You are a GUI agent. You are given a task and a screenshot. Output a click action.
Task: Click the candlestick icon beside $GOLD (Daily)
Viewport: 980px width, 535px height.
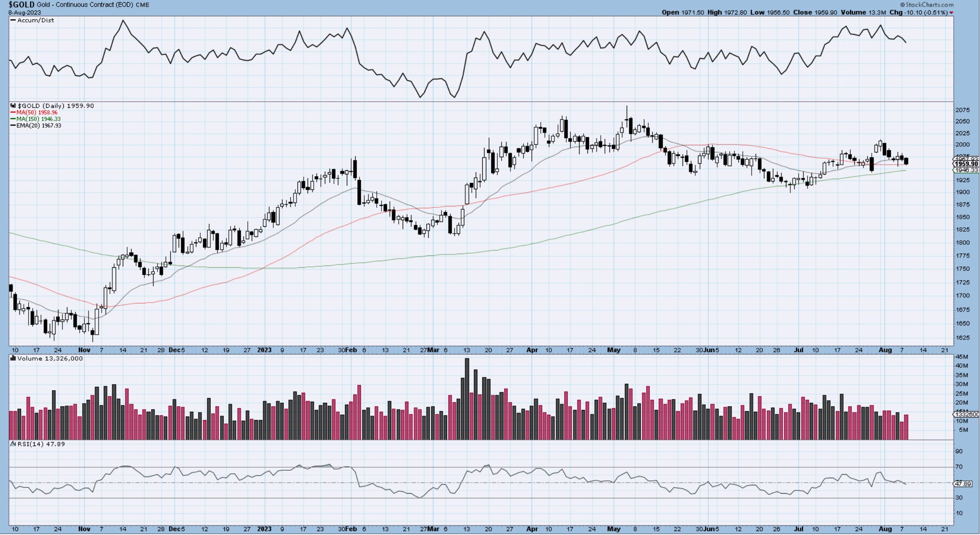point(13,106)
